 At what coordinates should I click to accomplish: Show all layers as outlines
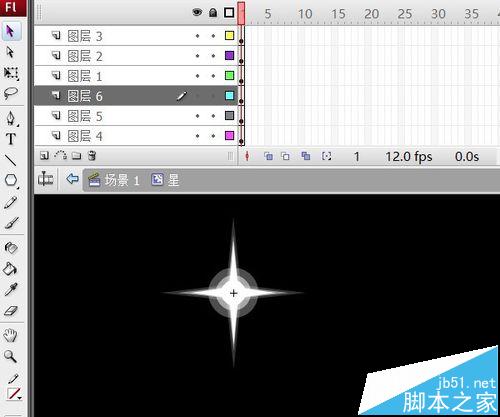tap(229, 13)
